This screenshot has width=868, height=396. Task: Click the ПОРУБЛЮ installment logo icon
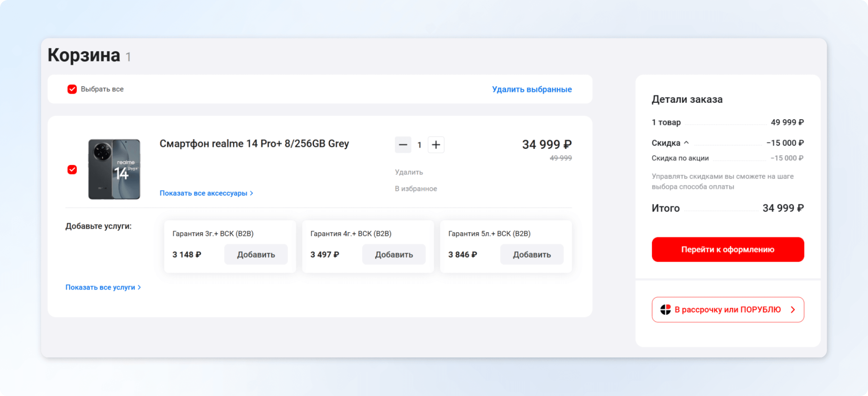coord(665,309)
